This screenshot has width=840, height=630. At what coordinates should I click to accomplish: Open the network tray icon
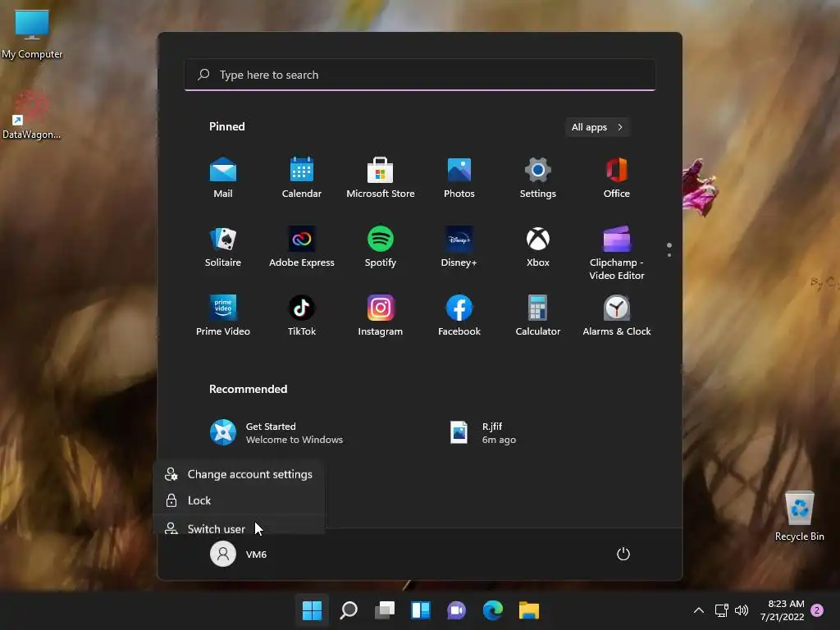[x=722, y=610]
